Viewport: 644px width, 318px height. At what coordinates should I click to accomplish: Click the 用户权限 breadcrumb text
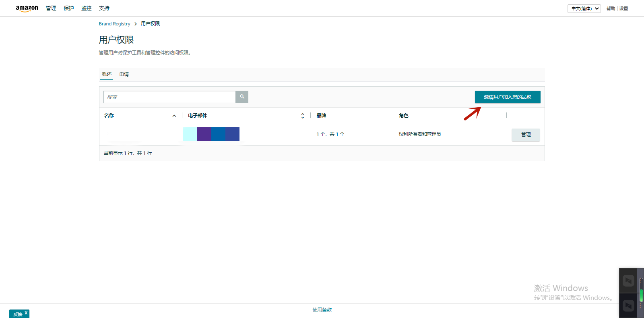[x=150, y=24]
